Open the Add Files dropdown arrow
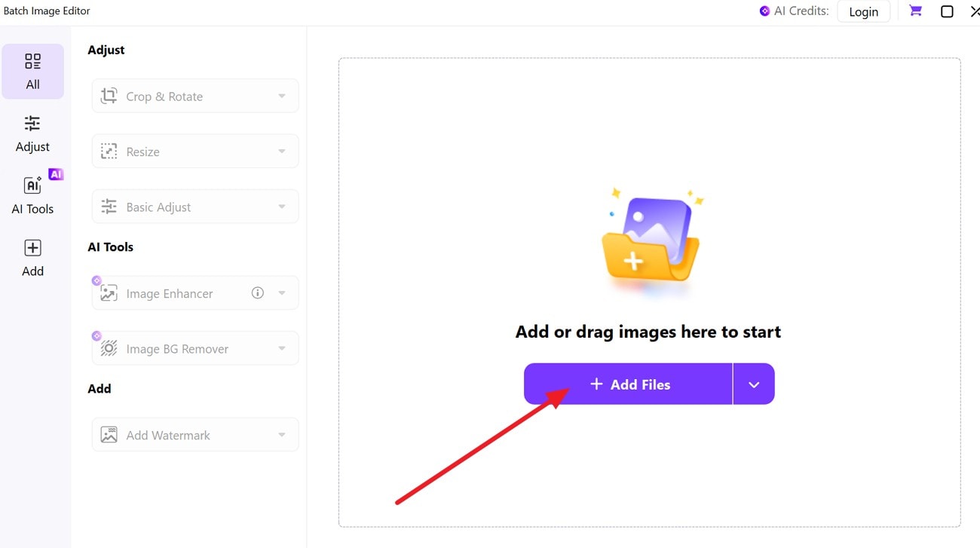980x548 pixels. 753,384
